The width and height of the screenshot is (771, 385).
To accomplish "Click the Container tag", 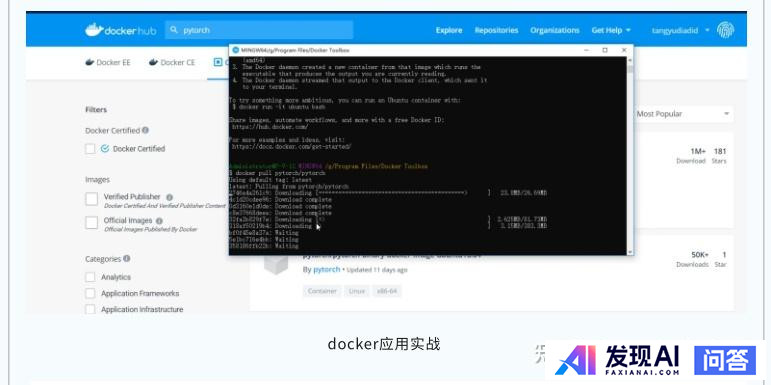I will click(322, 291).
